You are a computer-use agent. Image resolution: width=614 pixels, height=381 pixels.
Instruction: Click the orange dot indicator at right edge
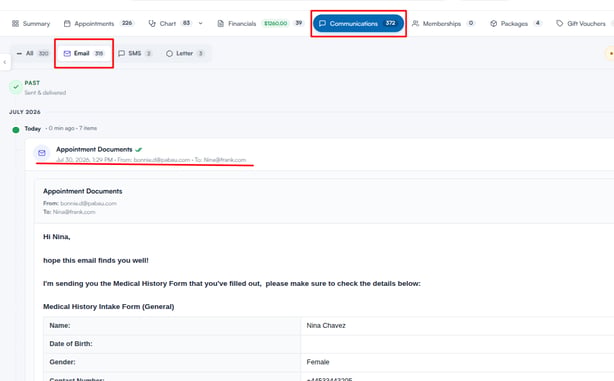(x=611, y=54)
